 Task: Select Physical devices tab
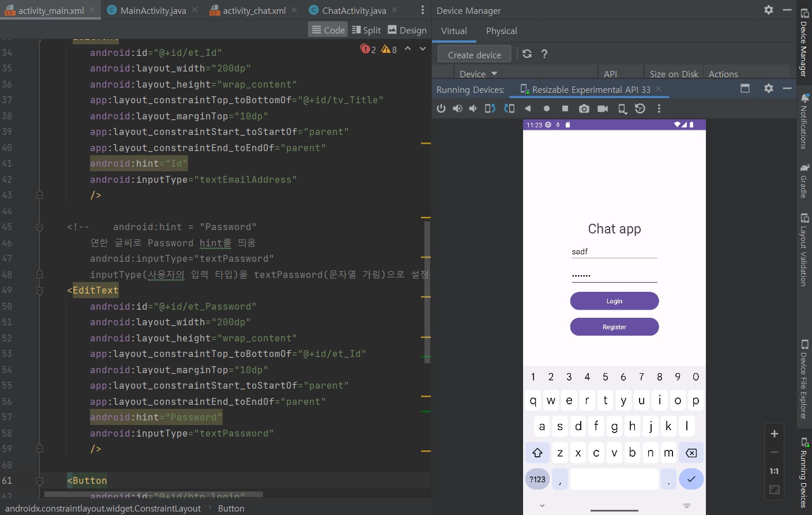pyautogui.click(x=502, y=31)
